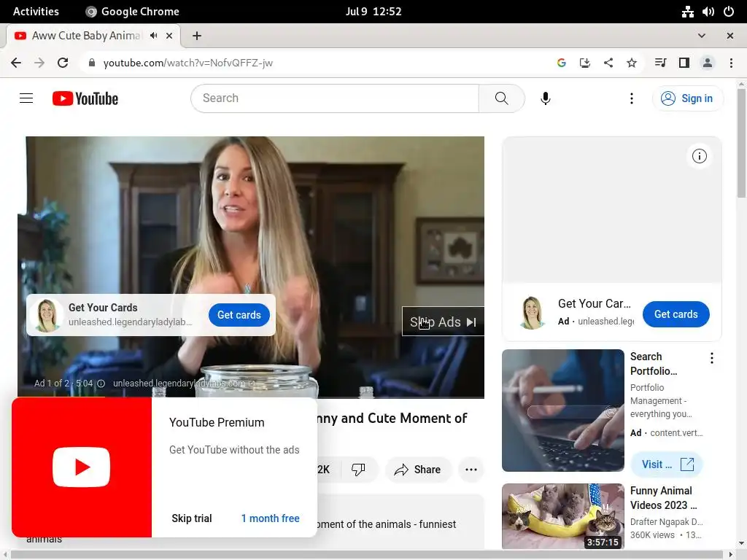Open the clock showing Jul 9 12:52
747x560 pixels.
(x=373, y=12)
